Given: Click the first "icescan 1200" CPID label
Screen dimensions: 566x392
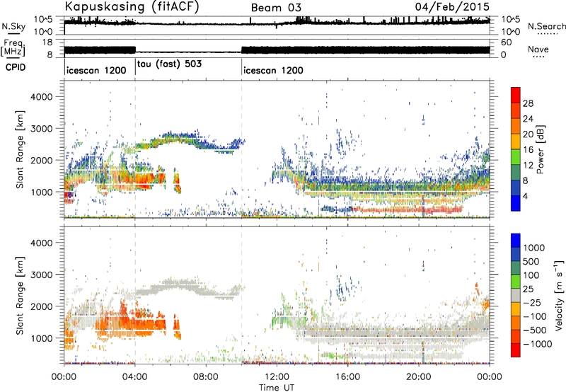Looking at the screenshot, I should tap(96, 70).
